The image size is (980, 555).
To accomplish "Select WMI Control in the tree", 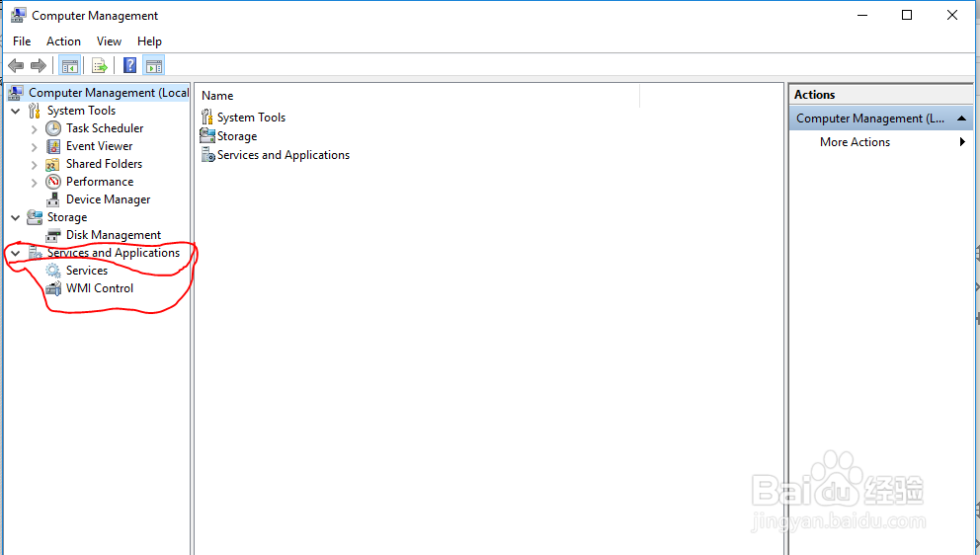I will [x=100, y=288].
